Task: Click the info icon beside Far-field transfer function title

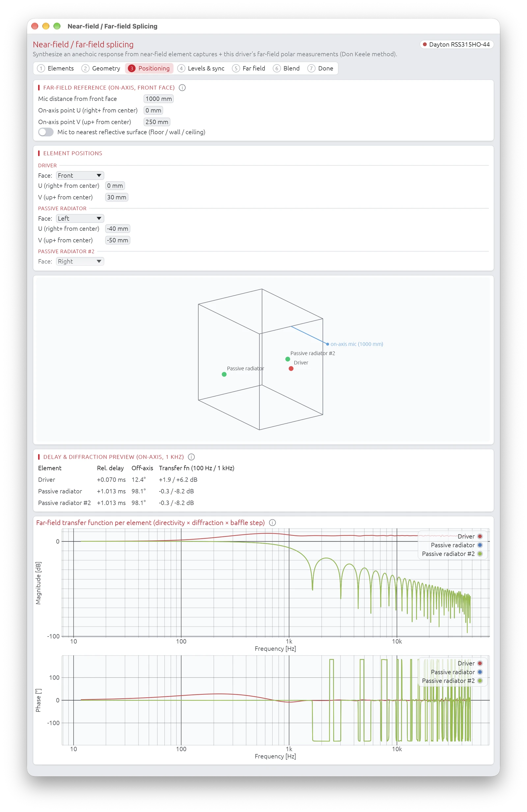Action: point(272,523)
